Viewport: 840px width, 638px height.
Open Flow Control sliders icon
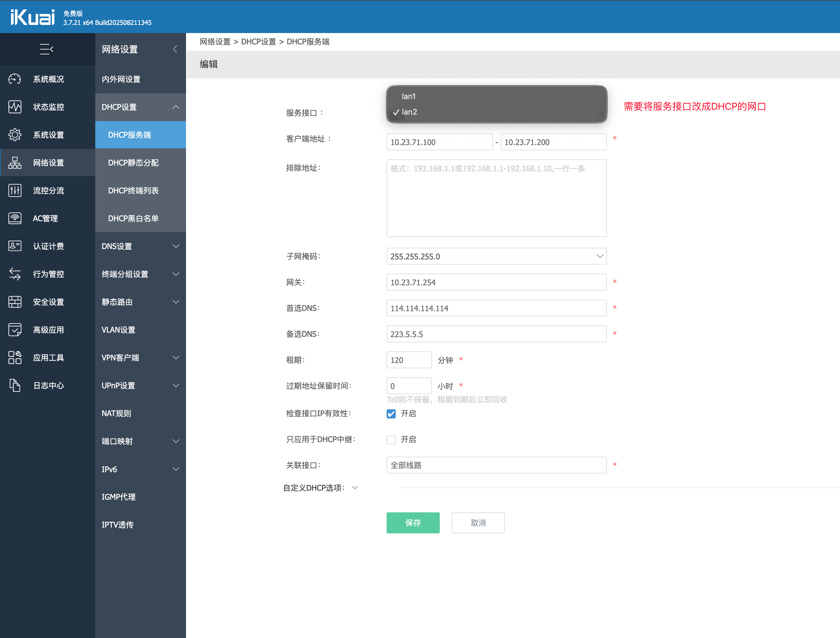point(15,190)
